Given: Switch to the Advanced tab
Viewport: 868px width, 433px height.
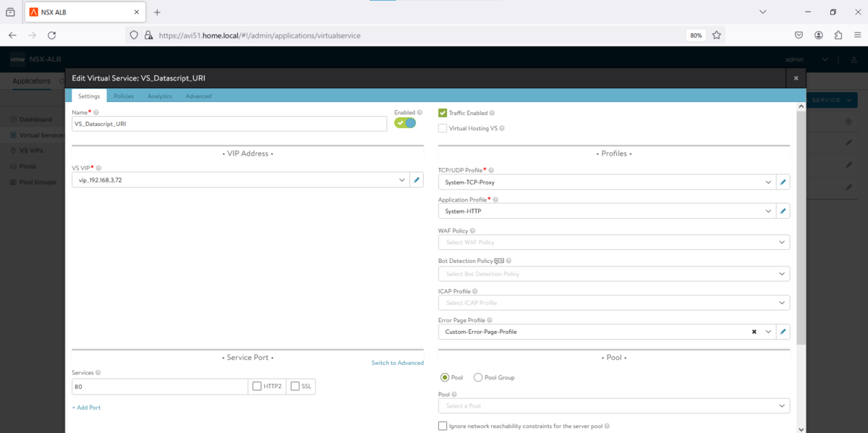Looking at the screenshot, I should coord(198,96).
